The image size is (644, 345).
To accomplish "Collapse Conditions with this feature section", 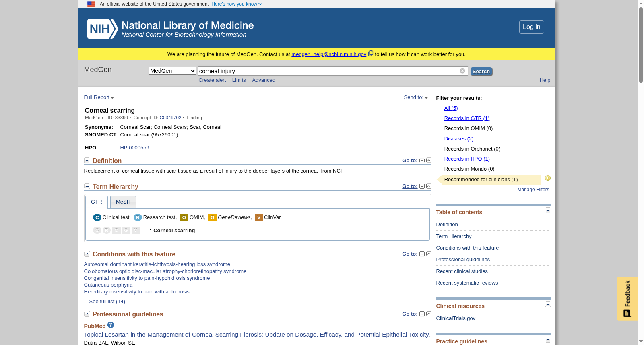I will click(x=87, y=254).
